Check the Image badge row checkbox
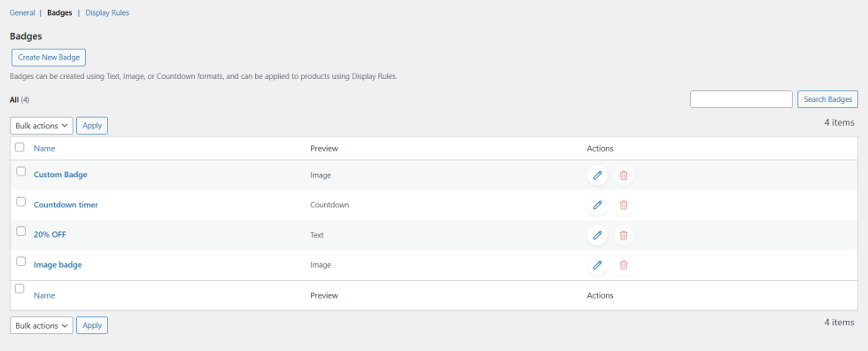Image resolution: width=868 pixels, height=351 pixels. (21, 261)
